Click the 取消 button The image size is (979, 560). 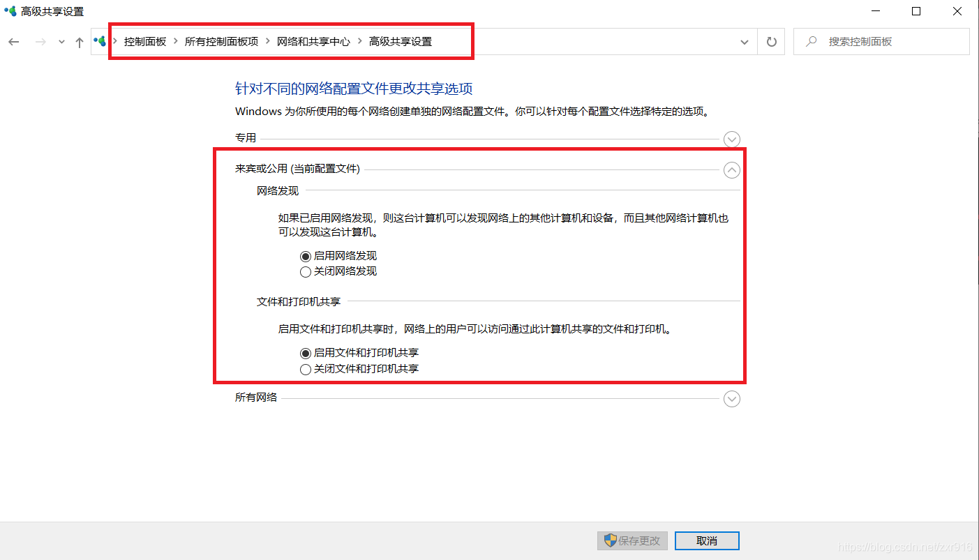707,540
